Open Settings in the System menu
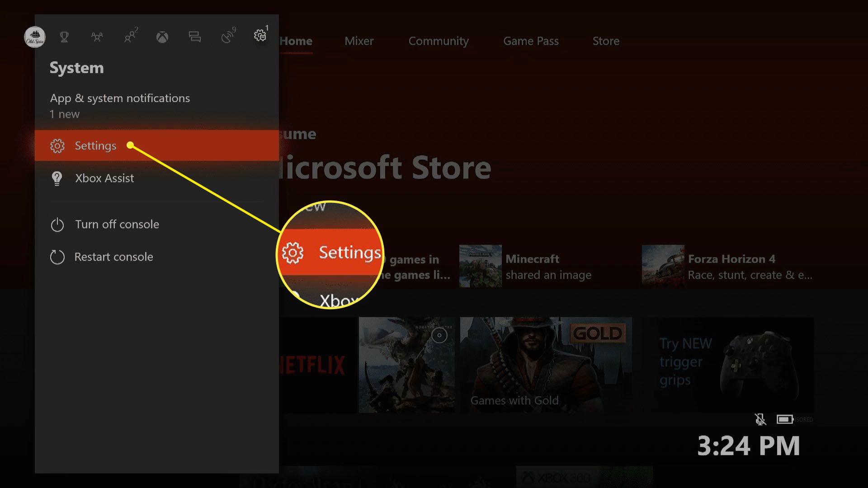 (x=156, y=145)
